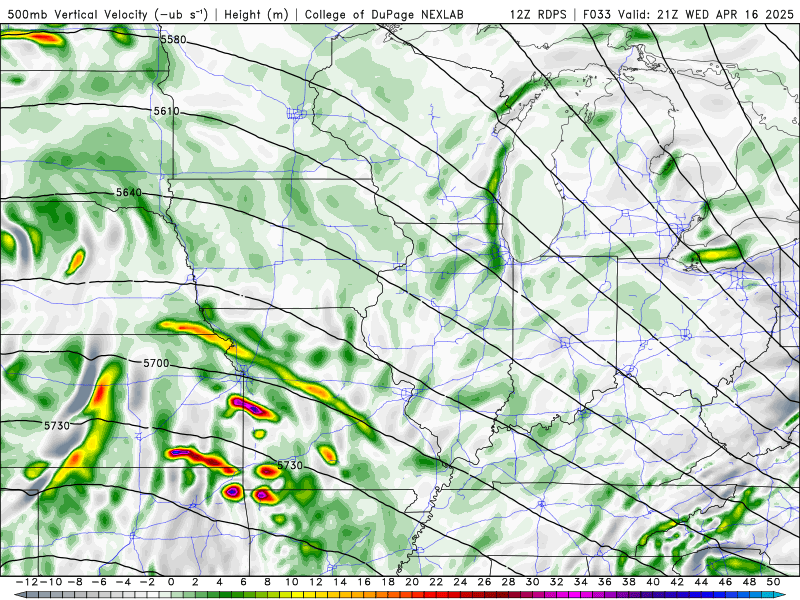Image resolution: width=800 pixels, height=600 pixels.
Task: Click the 40 value on the color scale
Action: tap(653, 582)
